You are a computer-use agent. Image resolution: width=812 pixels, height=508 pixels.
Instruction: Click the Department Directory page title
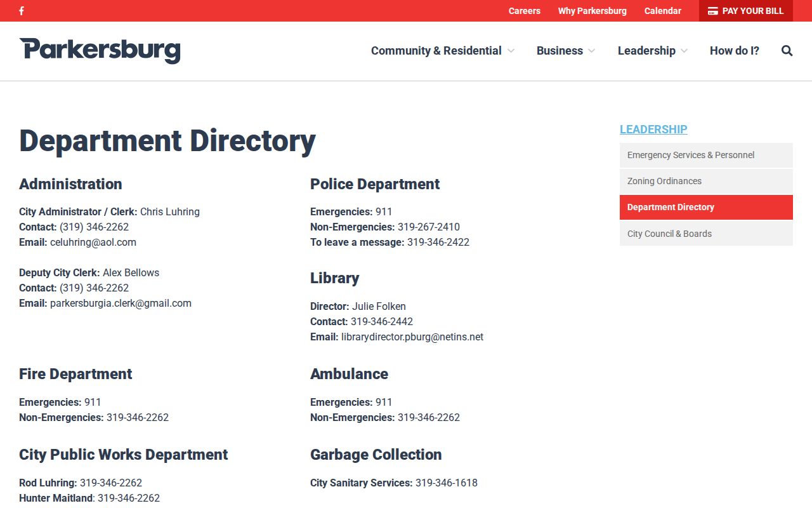click(167, 140)
